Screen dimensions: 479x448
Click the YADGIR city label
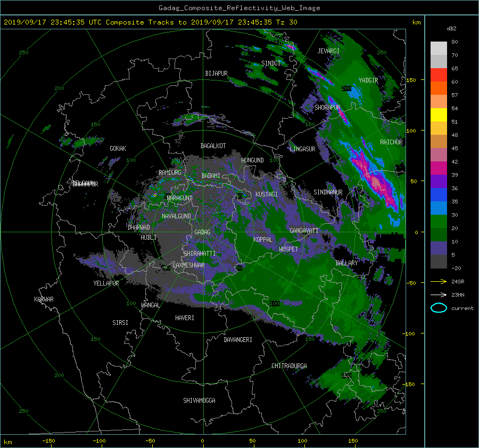pos(368,80)
